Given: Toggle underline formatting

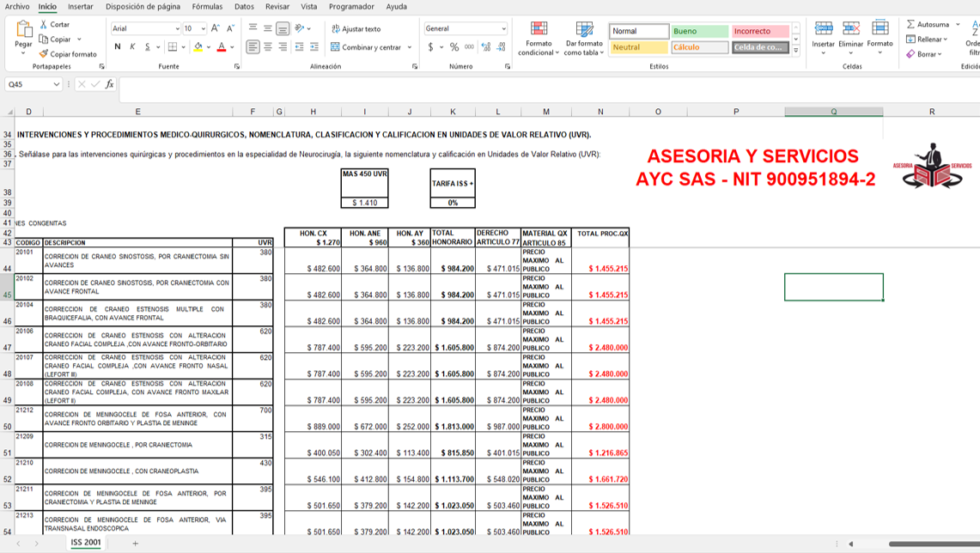Looking at the screenshot, I should [147, 47].
